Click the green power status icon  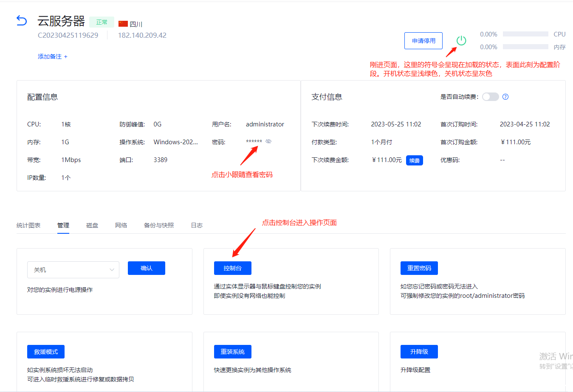461,41
